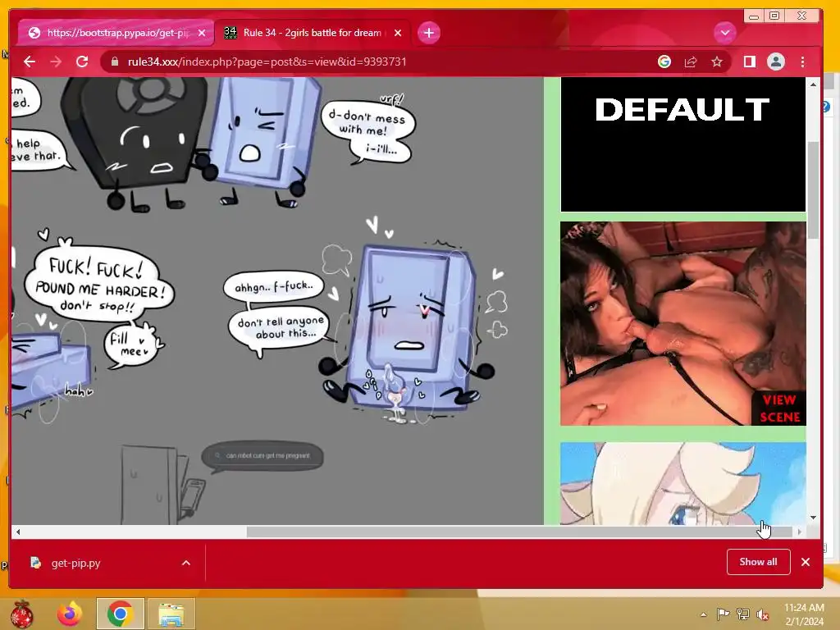Screen dimensions: 840x630
Task: Click the ornament start button icon
Action: coord(21,614)
